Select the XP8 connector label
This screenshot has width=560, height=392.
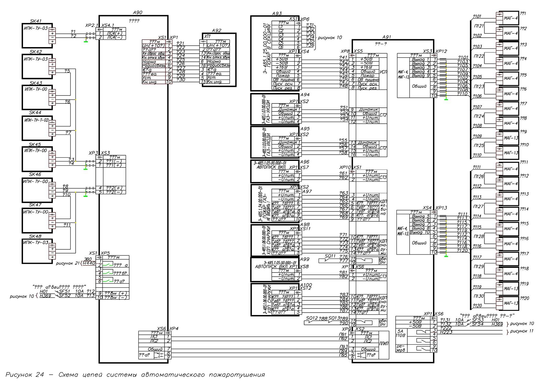tap(345, 51)
